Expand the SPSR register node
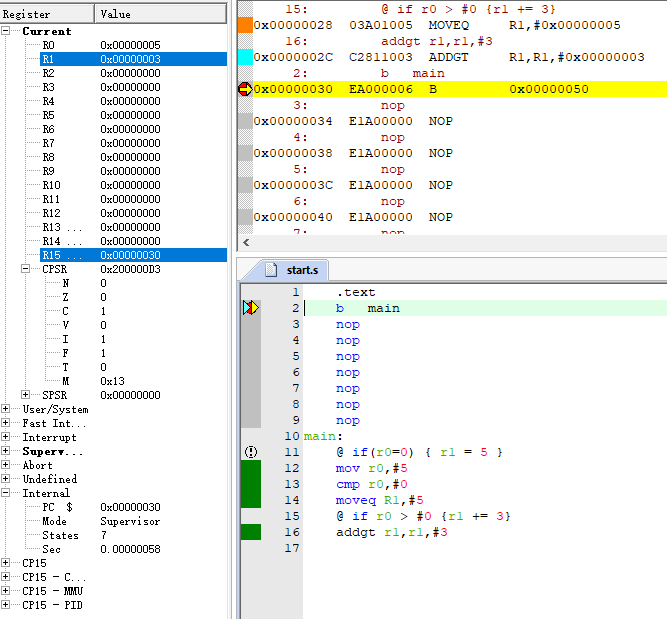667x619 pixels. (x=27, y=395)
